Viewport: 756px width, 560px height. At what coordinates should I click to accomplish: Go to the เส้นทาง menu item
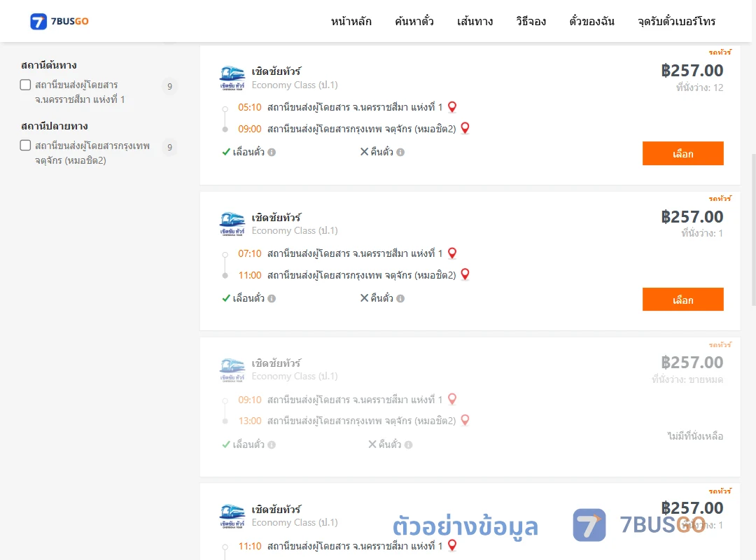tap(475, 21)
